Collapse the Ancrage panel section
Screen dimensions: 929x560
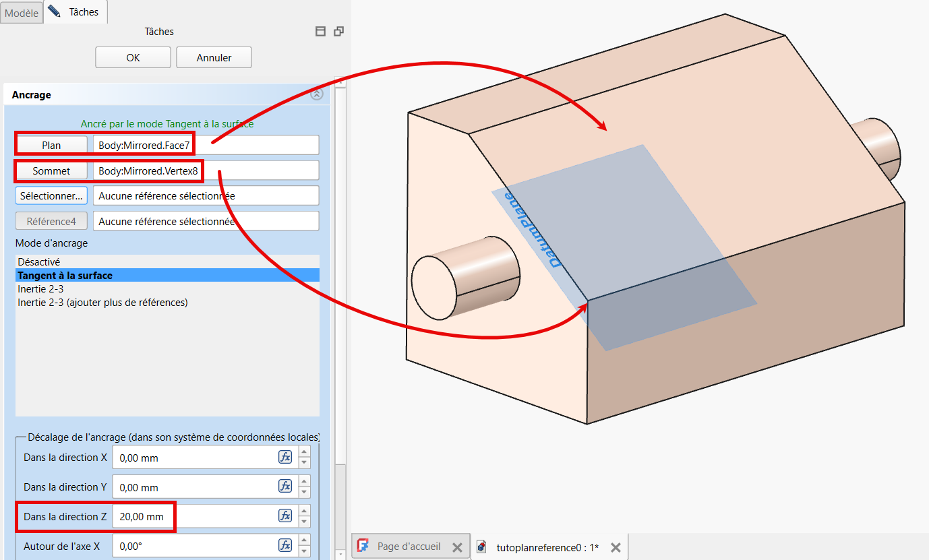317,95
